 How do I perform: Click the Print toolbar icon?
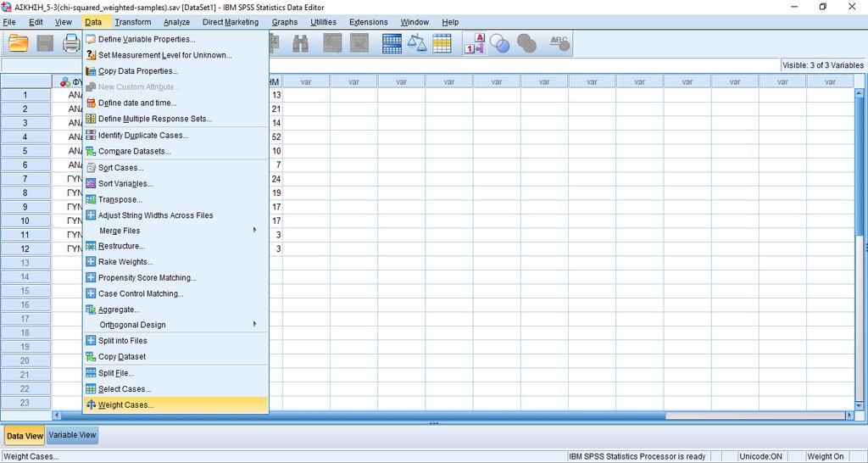point(71,43)
